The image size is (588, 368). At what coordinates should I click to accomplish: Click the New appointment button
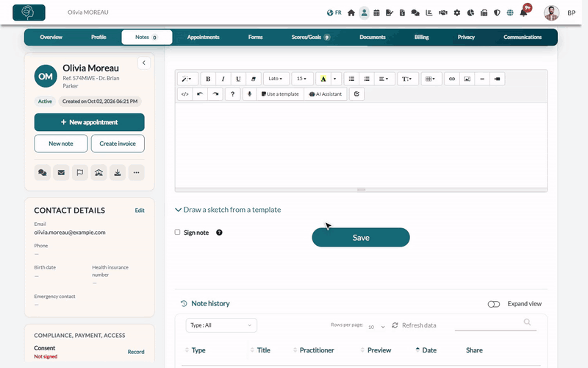(x=89, y=122)
